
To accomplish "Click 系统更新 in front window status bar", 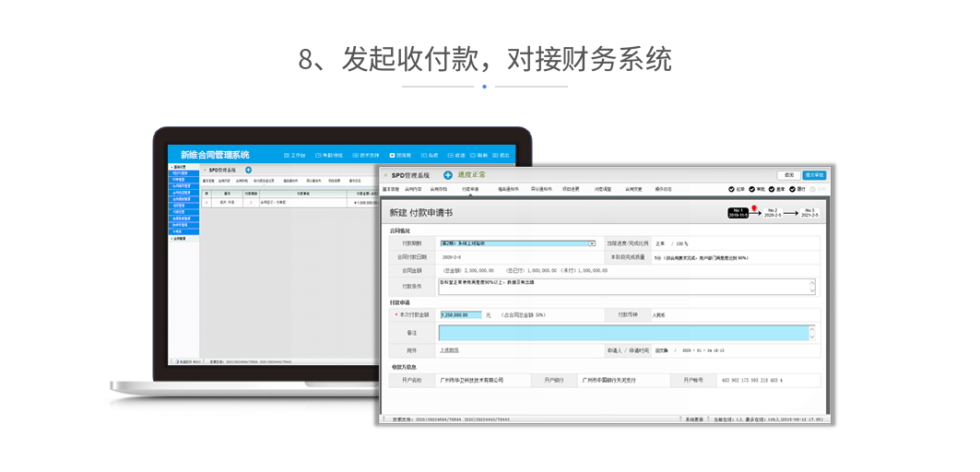I will pos(694,419).
